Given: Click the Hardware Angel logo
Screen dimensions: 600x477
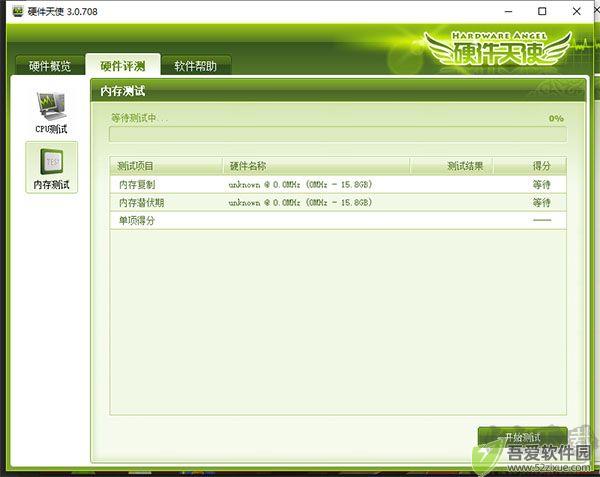Looking at the screenshot, I should point(497,50).
